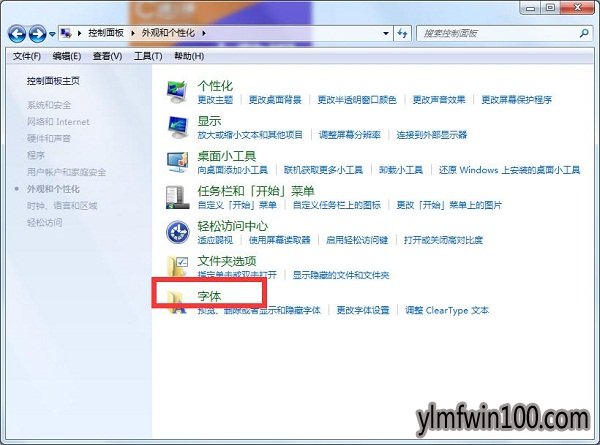600x445 pixels.
Task: Click the 卸载小工具 link
Action: point(401,170)
